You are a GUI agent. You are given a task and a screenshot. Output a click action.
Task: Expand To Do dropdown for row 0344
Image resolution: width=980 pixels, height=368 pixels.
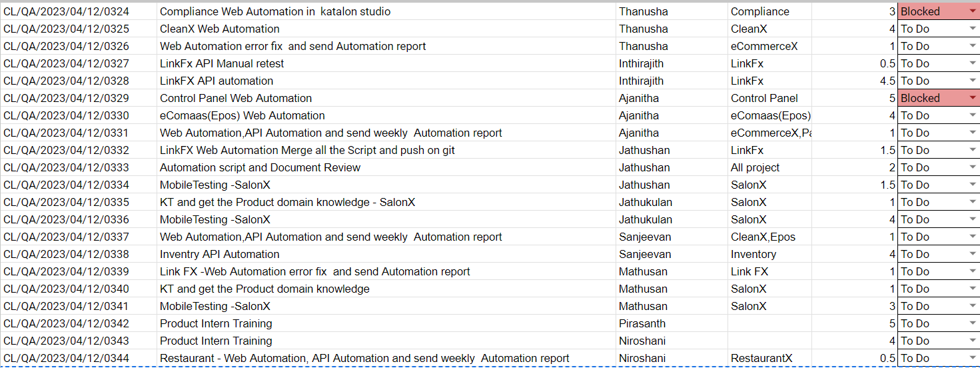[x=973, y=358]
